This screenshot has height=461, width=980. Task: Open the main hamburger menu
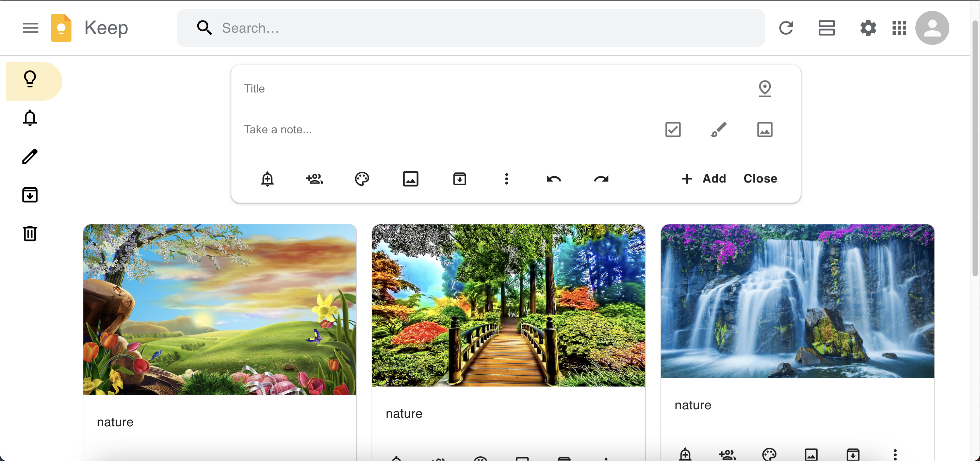30,28
